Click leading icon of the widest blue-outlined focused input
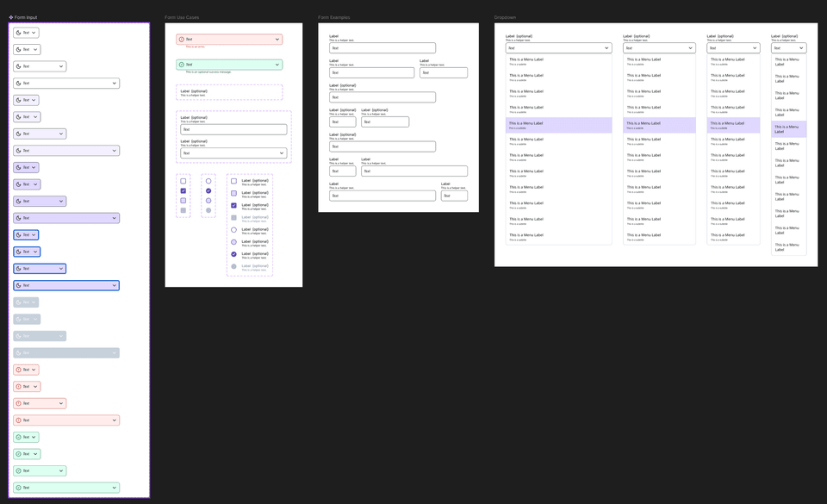This screenshot has height=504, width=827. (x=19, y=285)
